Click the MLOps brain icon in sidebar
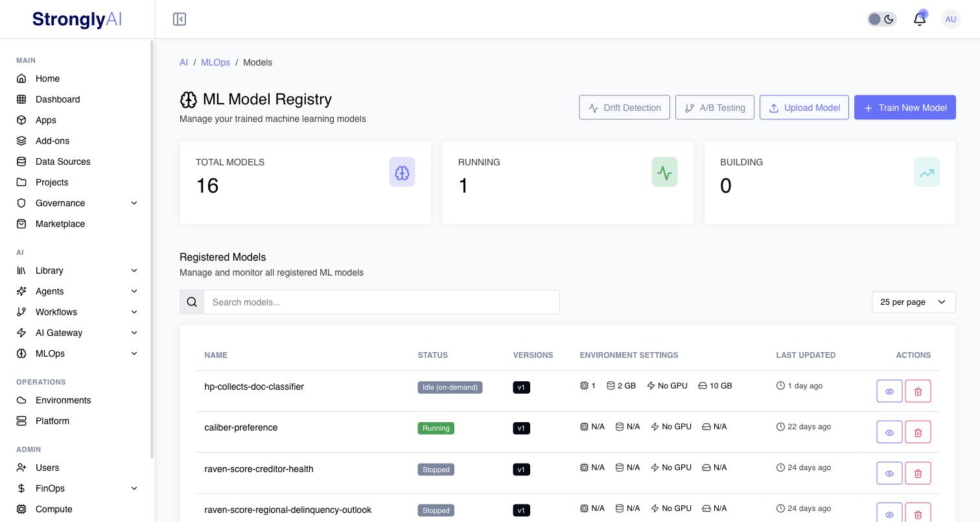Image resolution: width=980 pixels, height=522 pixels. click(21, 353)
